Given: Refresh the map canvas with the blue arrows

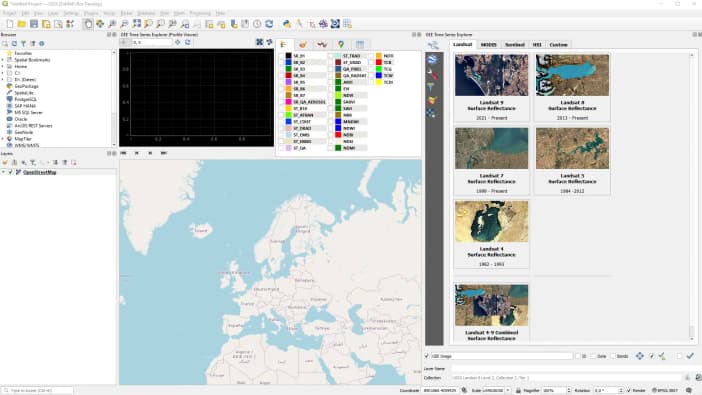Looking at the screenshot, I should (x=269, y=24).
